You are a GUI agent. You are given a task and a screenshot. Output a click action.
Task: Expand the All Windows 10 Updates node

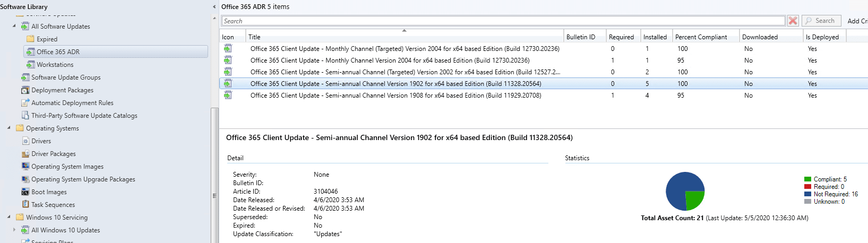[x=14, y=230]
